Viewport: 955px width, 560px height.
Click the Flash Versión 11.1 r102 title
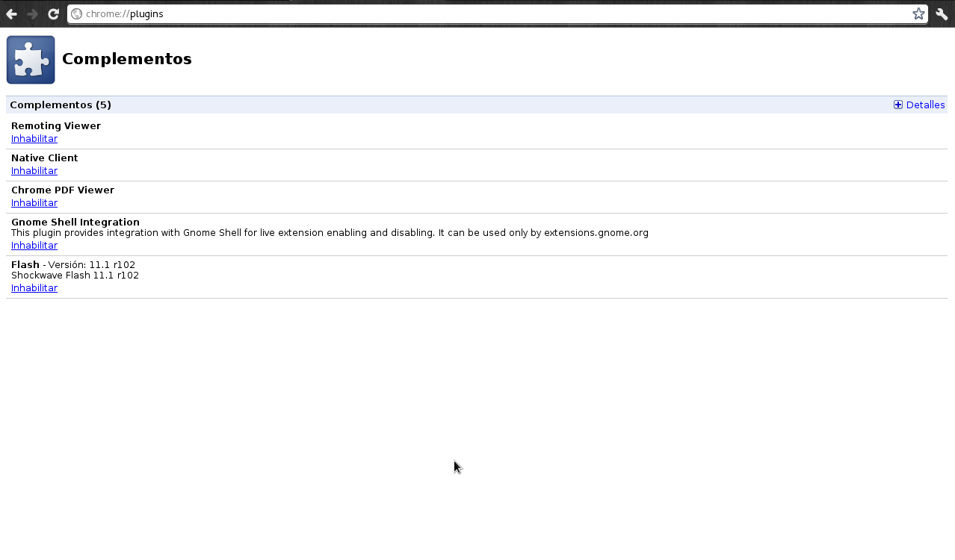tap(73, 265)
